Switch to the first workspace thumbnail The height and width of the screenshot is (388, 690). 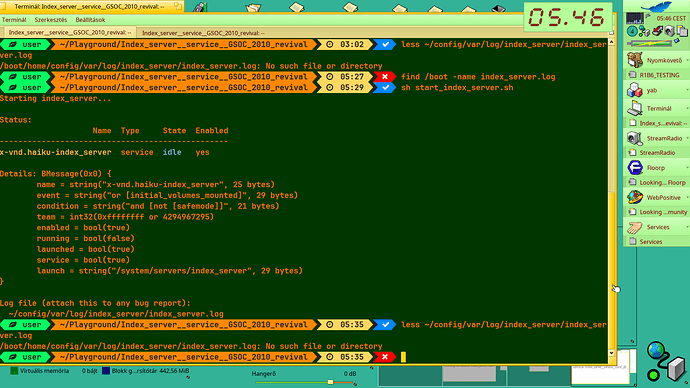pyautogui.click(x=410, y=375)
